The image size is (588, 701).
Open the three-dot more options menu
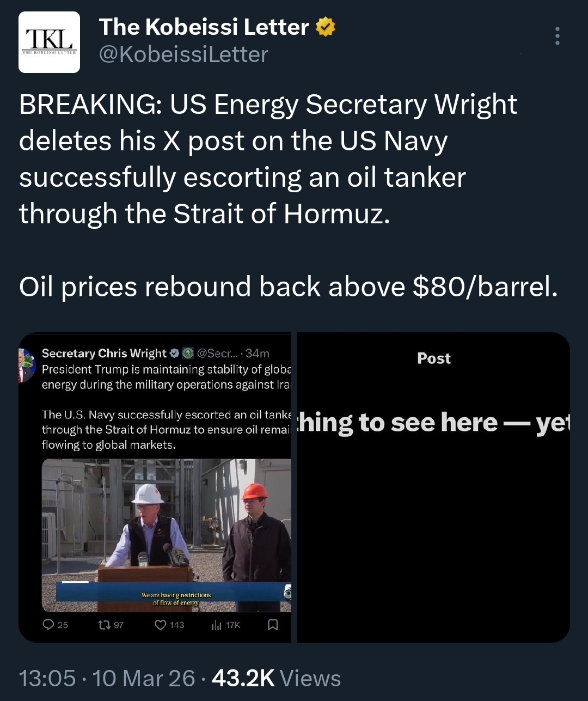point(557,36)
